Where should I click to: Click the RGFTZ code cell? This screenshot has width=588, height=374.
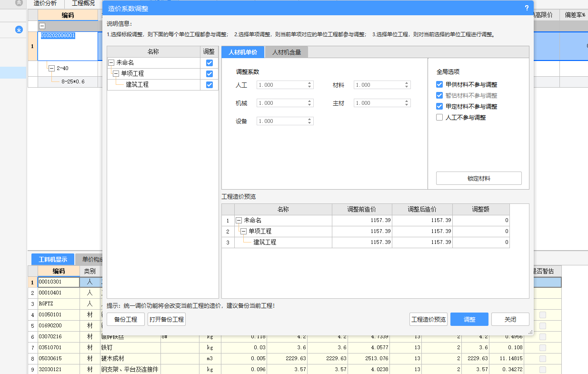pos(59,303)
